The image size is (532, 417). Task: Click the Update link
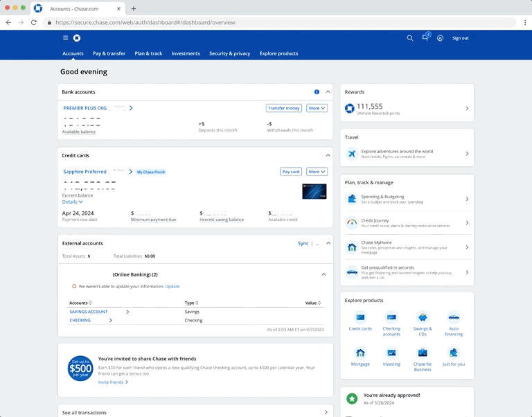click(x=172, y=286)
